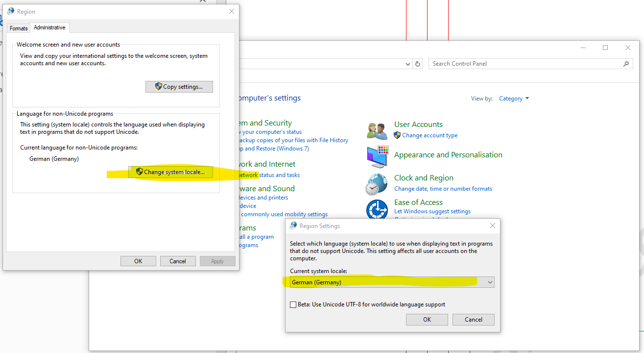644x353 pixels.
Task: Click the globe icon in Region title bar
Action: [11, 11]
